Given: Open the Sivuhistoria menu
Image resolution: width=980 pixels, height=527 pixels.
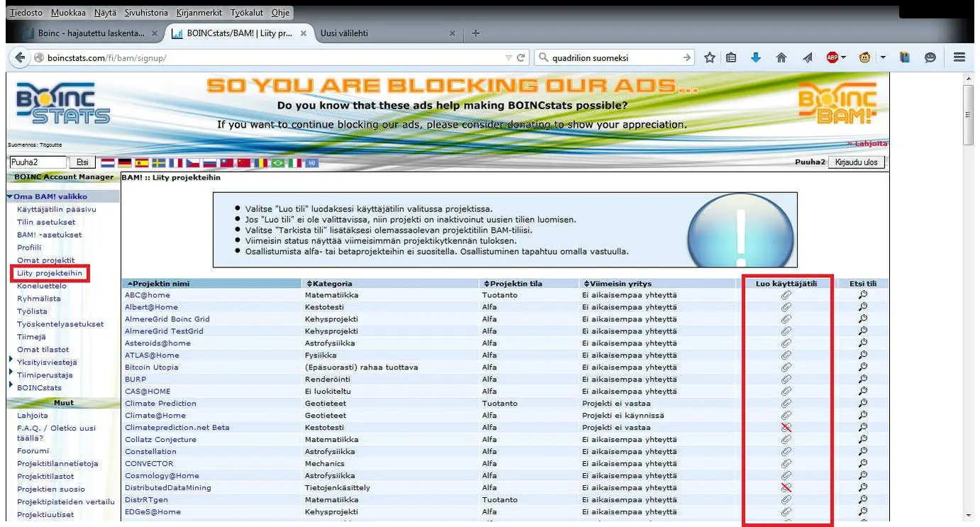Looking at the screenshot, I should [146, 13].
